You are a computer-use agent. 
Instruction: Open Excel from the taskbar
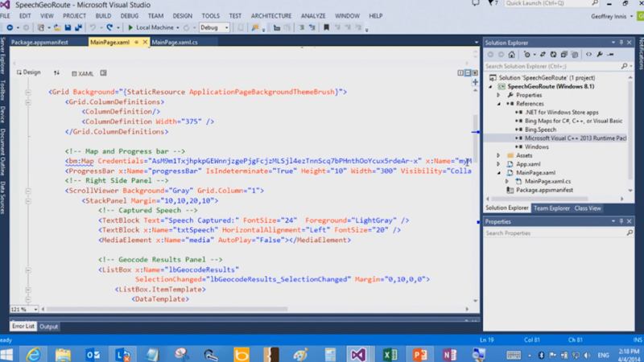(390, 354)
